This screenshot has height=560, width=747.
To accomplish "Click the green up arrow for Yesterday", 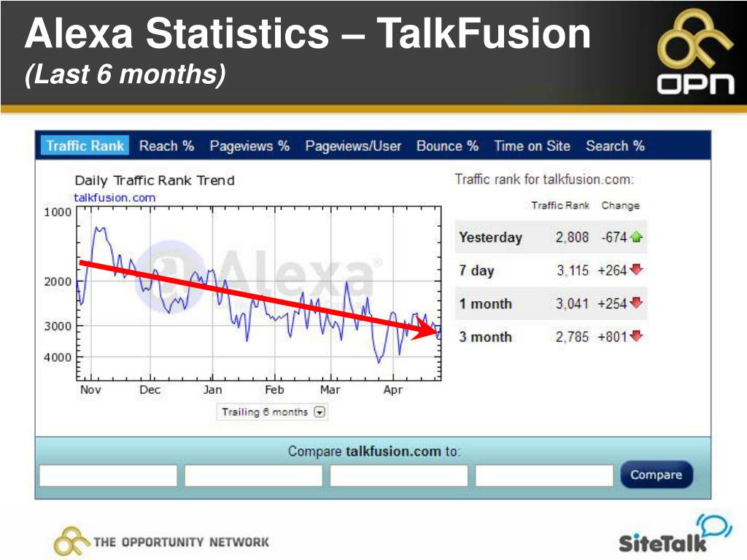I will point(636,237).
